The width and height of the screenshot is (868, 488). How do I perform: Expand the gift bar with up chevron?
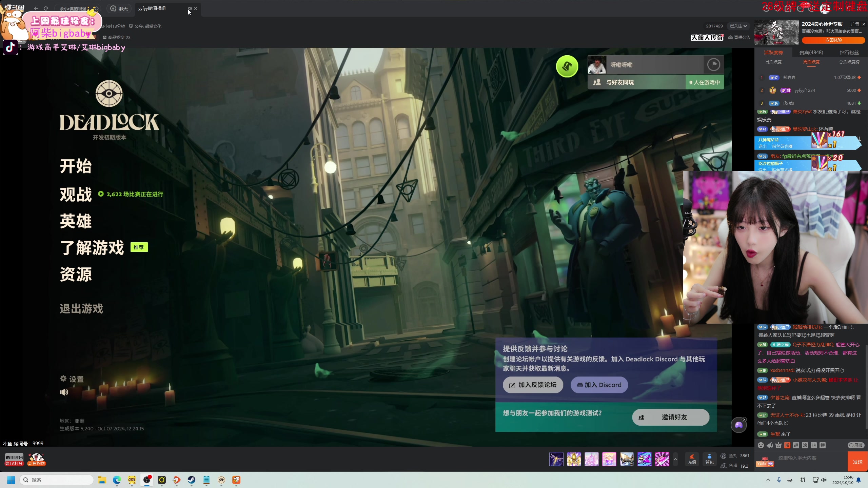coord(675,460)
